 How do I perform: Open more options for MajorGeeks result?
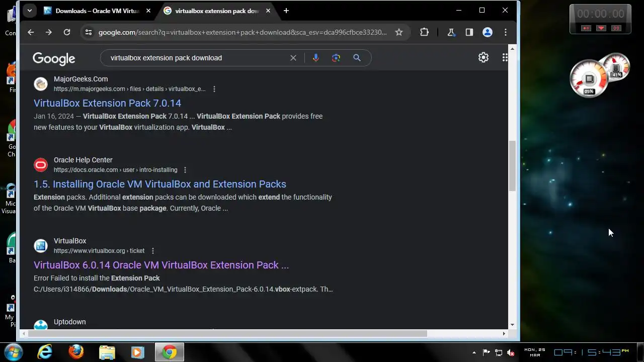(x=214, y=89)
